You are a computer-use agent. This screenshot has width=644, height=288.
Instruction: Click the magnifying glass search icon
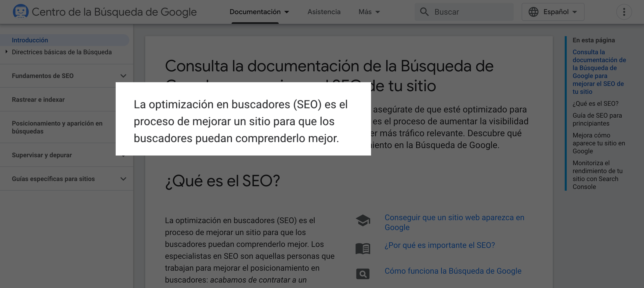(x=424, y=12)
